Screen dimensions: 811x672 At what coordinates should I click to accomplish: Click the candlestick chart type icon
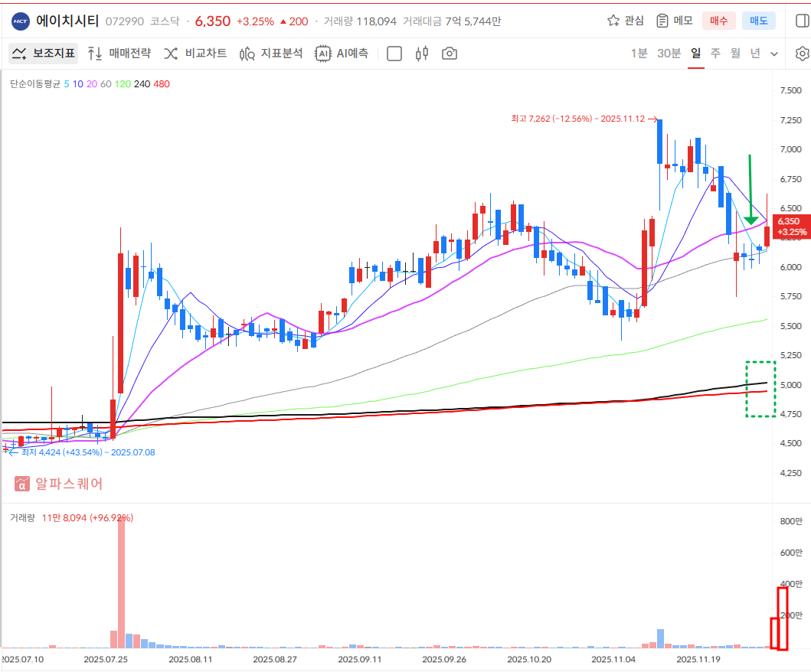point(421,54)
